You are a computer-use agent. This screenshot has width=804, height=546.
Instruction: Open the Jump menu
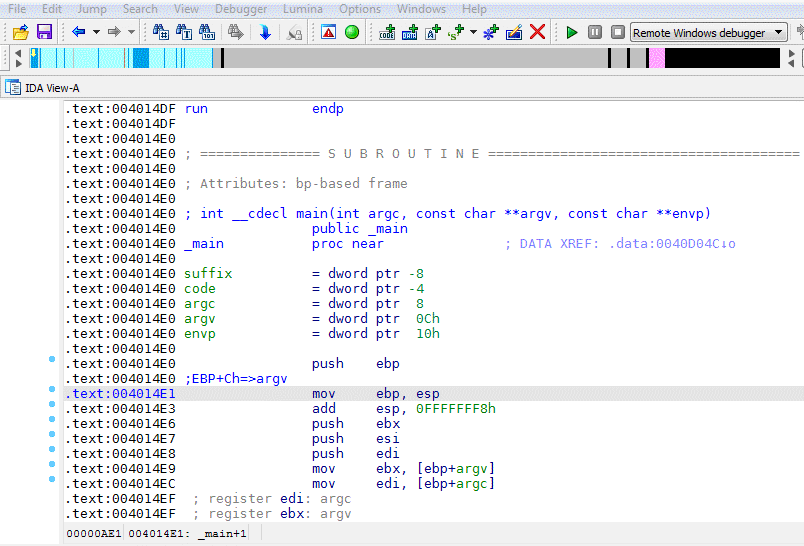point(92,9)
